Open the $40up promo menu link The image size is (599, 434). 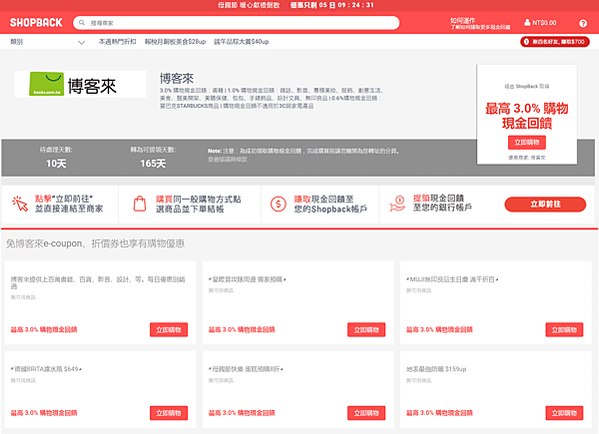coord(241,42)
